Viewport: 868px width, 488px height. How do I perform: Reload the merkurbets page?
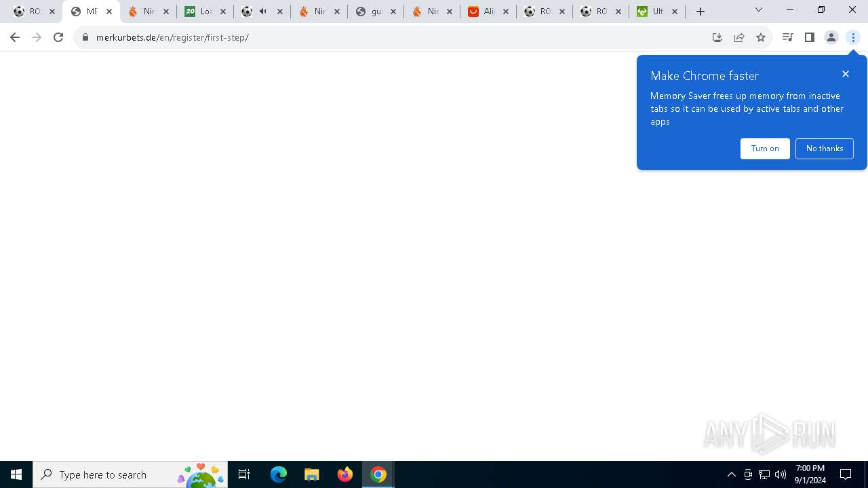pos(58,37)
